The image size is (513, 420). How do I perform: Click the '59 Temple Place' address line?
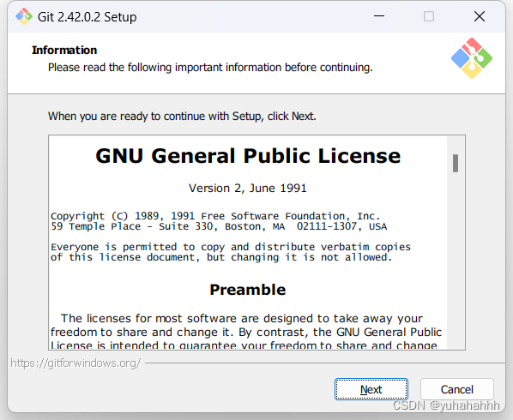coord(219,226)
